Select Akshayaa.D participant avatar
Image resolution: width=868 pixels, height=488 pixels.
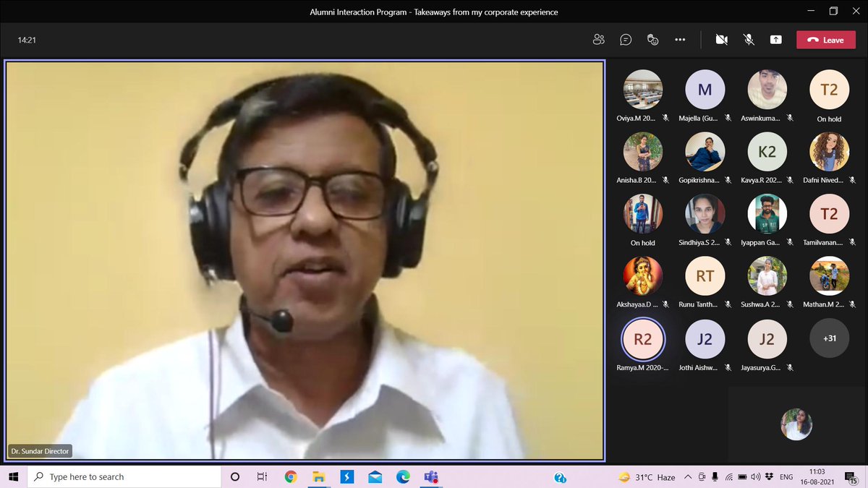click(x=642, y=276)
